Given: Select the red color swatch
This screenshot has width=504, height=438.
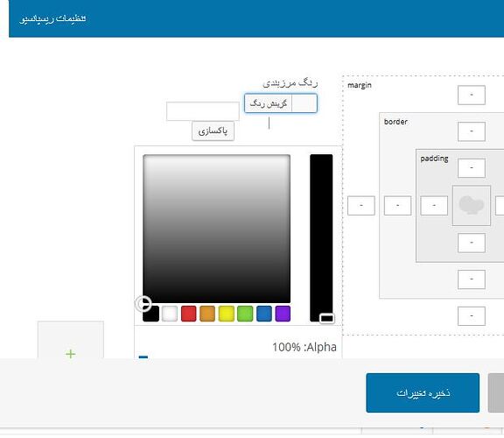Looking at the screenshot, I should point(188,314).
